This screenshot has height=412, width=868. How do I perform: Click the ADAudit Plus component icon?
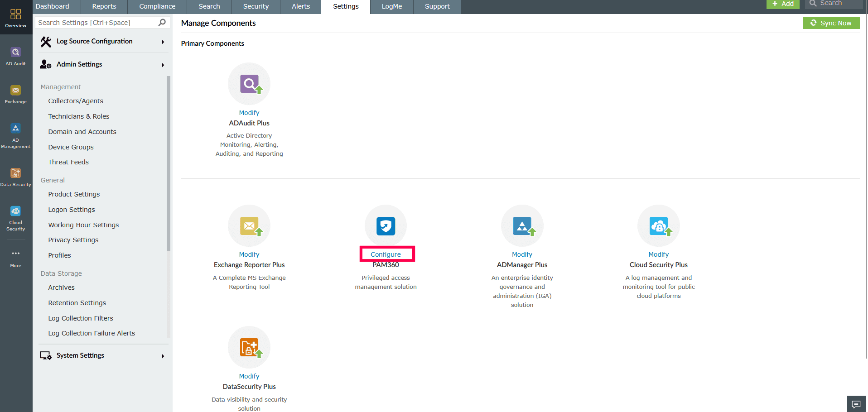pos(249,84)
